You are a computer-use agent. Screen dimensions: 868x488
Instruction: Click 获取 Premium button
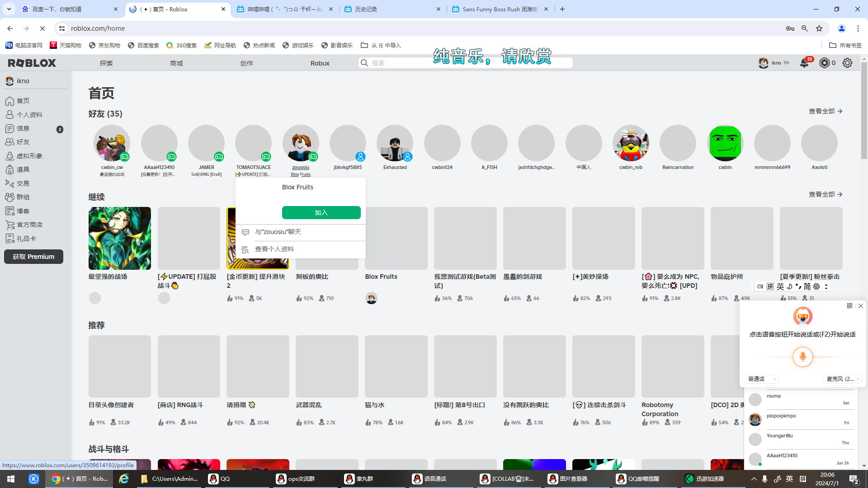click(x=34, y=257)
